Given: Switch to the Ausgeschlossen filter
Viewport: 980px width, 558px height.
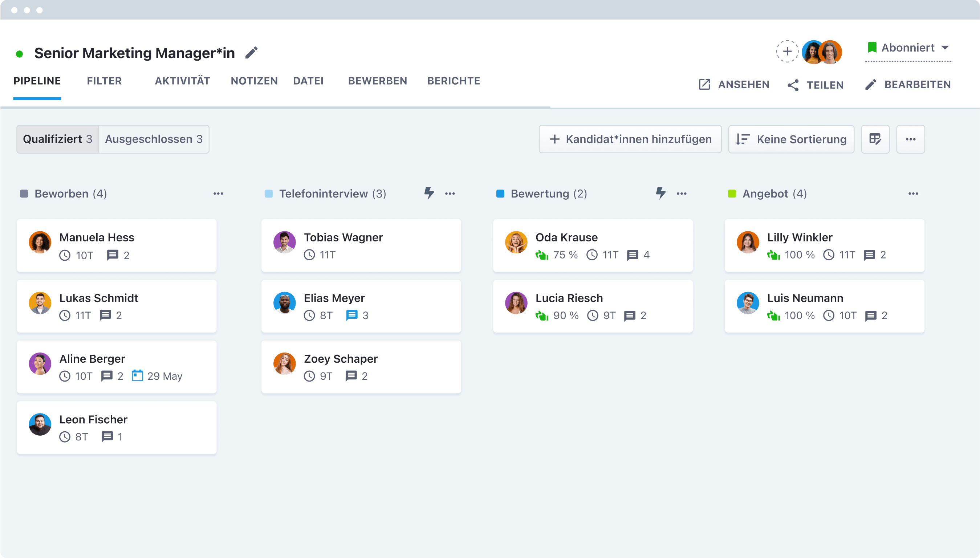Looking at the screenshot, I should click(154, 139).
